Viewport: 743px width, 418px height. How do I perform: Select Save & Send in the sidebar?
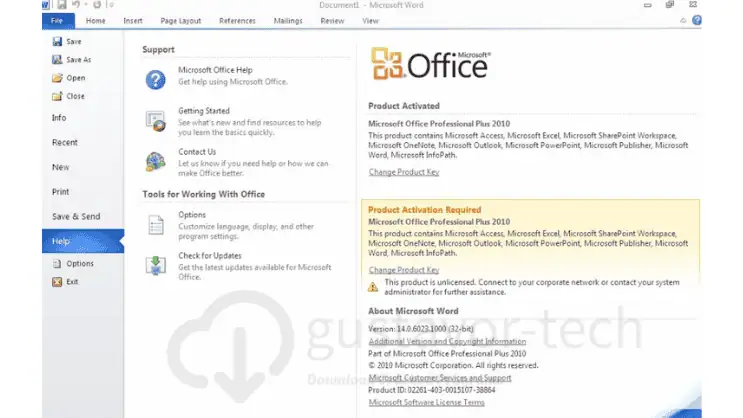76,216
